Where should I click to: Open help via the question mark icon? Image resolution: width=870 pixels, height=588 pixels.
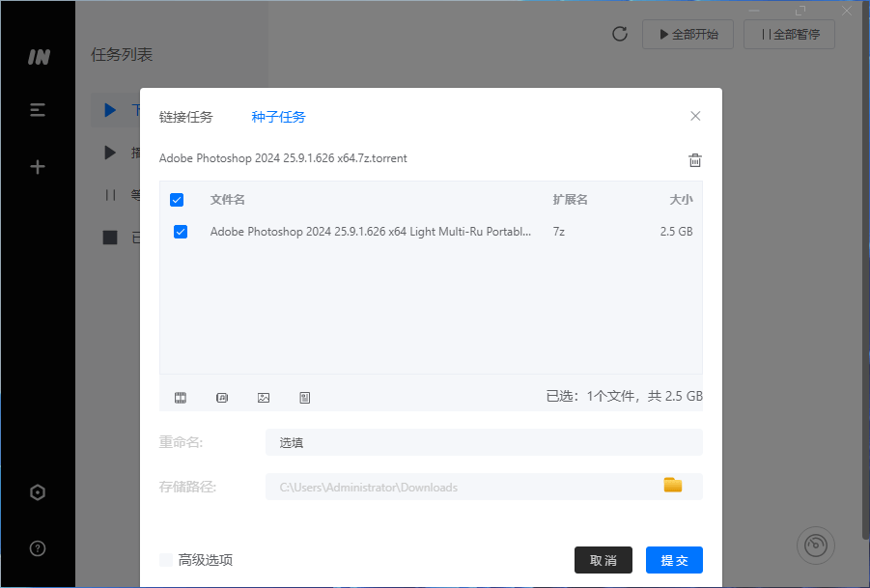point(37,548)
